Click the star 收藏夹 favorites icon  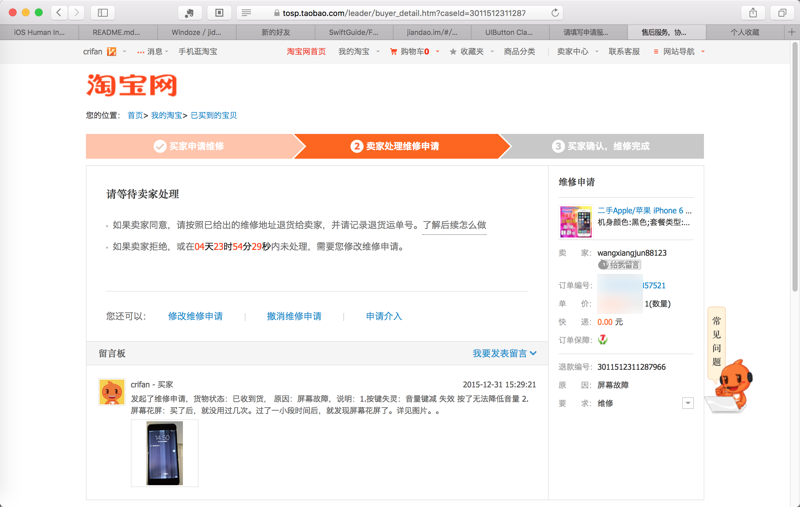point(453,52)
